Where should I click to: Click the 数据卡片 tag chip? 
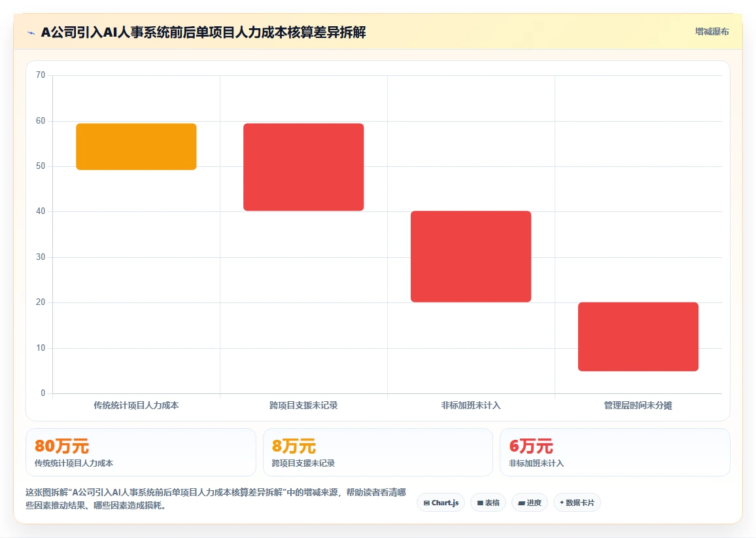(577, 503)
